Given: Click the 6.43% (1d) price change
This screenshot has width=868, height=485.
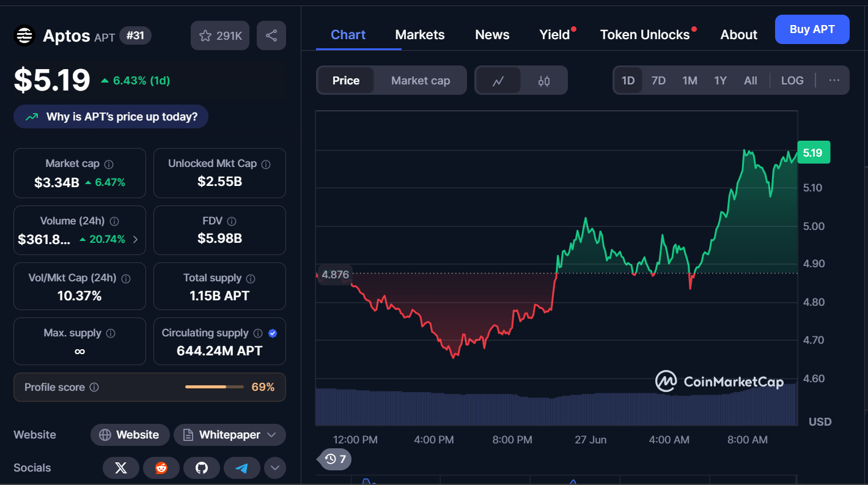Looking at the screenshot, I should 135,81.
